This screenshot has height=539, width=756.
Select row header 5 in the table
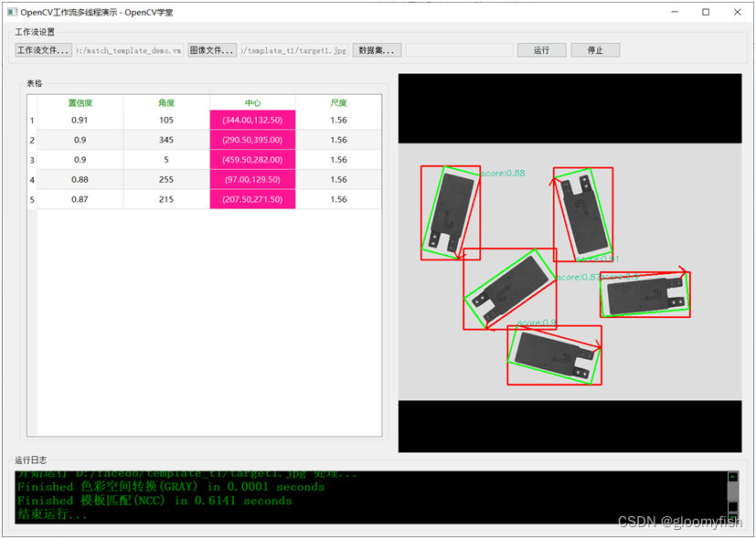click(x=32, y=199)
